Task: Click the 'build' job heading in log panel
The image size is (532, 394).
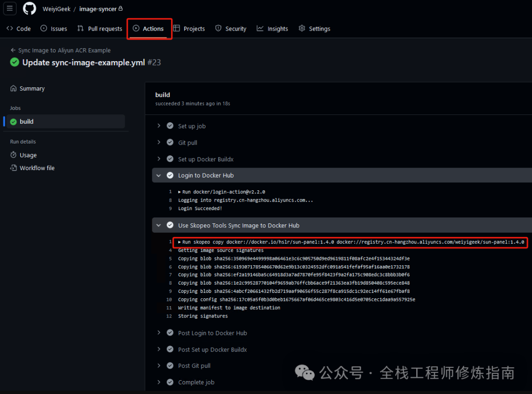Action: click(x=163, y=95)
